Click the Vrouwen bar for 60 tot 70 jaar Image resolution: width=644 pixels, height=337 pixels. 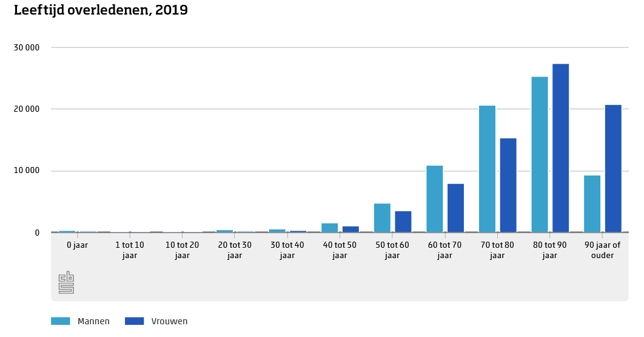tap(455, 208)
